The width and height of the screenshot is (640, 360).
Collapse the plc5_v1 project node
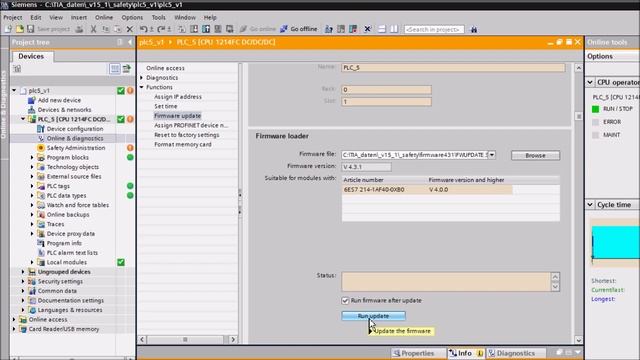tap(14, 90)
